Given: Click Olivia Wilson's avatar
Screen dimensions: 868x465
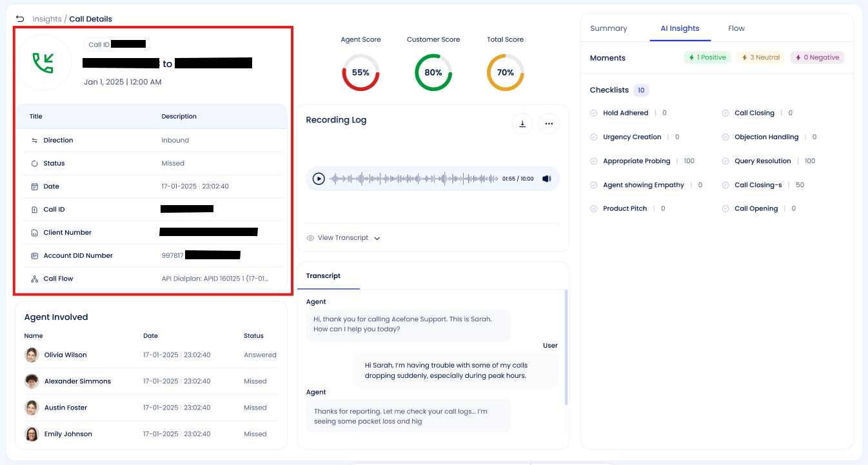Looking at the screenshot, I should tap(32, 355).
